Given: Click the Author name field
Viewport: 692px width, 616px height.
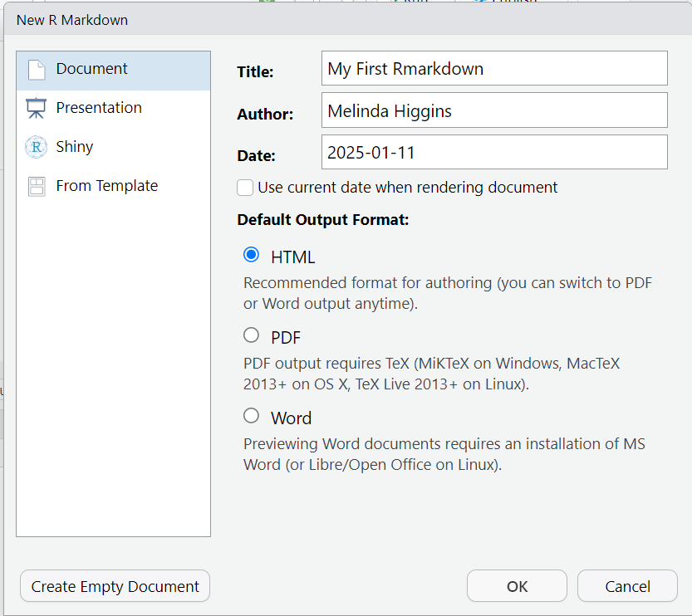Looking at the screenshot, I should coord(493,110).
